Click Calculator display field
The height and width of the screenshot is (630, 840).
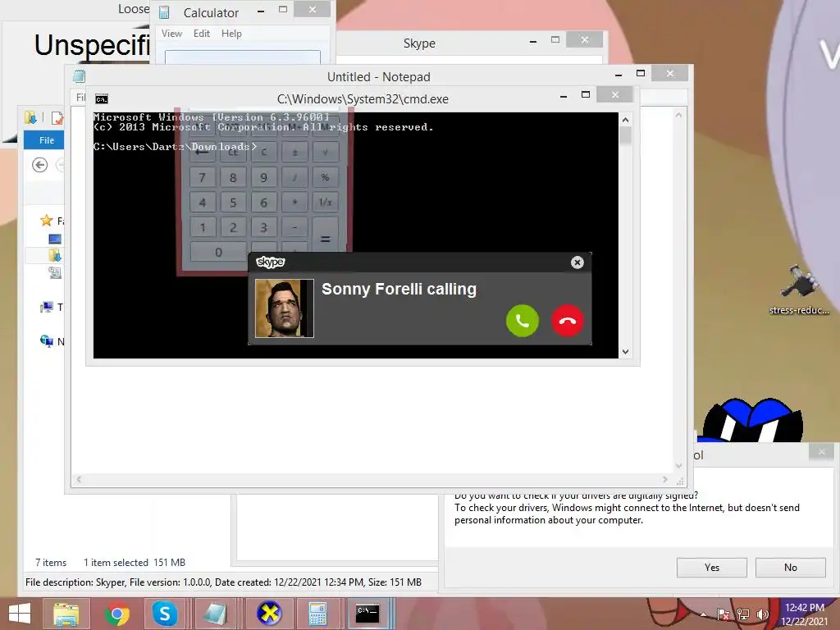coord(243,57)
